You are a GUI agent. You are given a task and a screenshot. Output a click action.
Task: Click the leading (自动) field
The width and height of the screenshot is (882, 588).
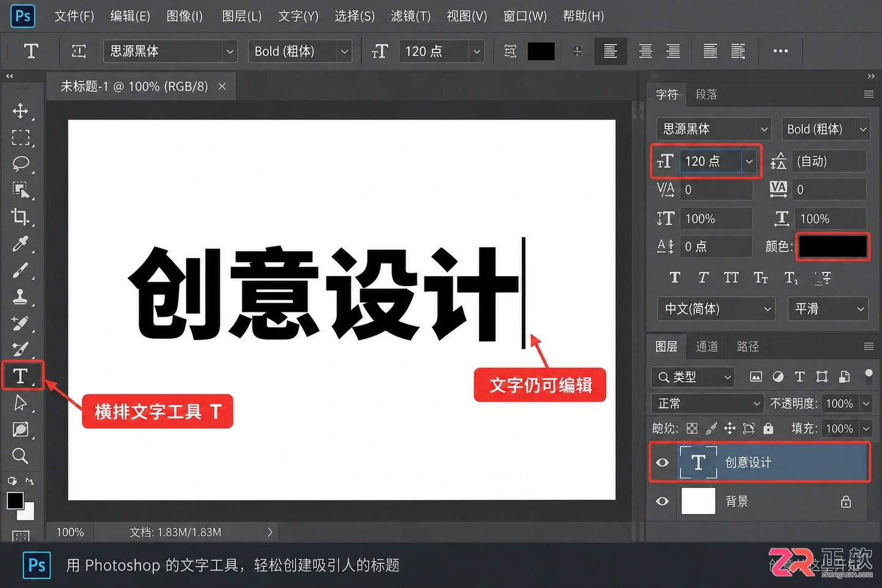pos(829,161)
